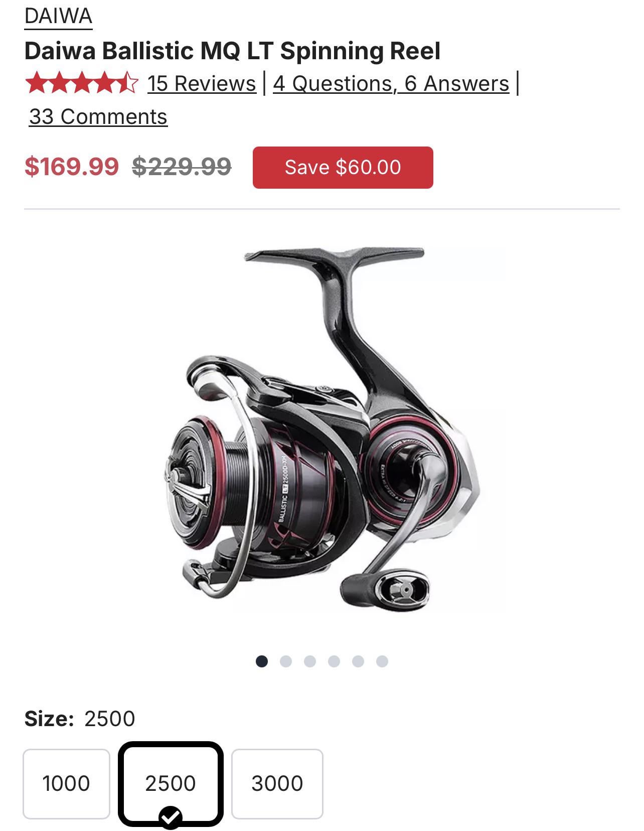Select size 2500
The height and width of the screenshot is (831, 644).
171,783
